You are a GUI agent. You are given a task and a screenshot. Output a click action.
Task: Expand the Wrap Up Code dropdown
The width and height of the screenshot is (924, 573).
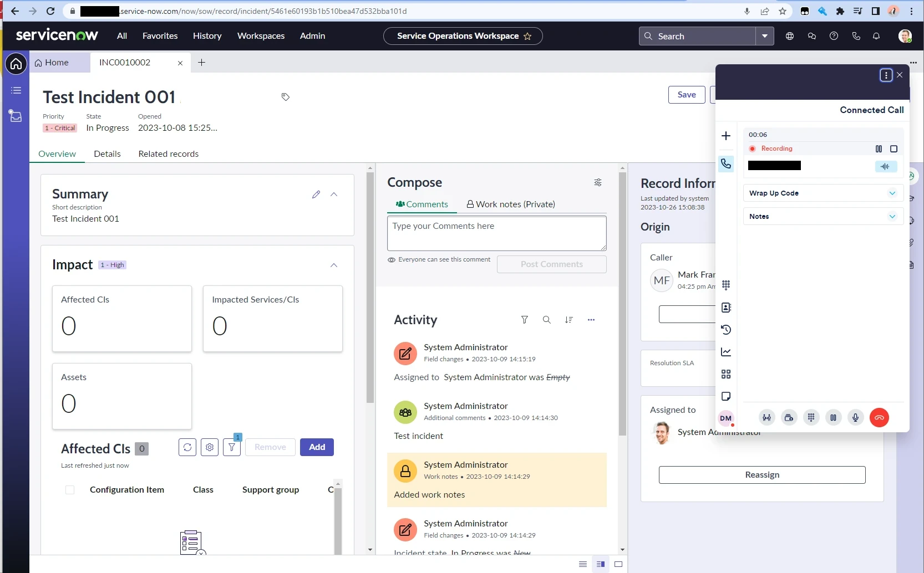[x=892, y=193]
